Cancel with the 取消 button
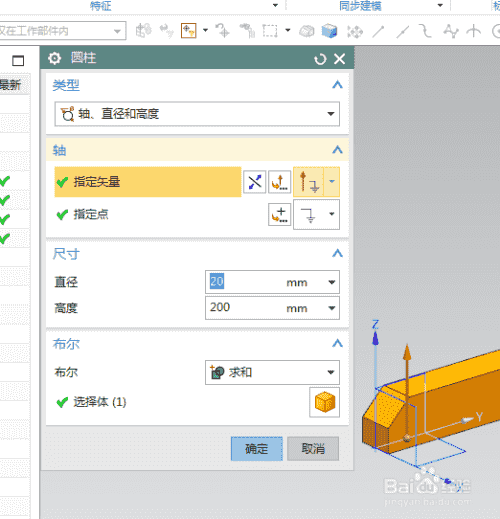The image size is (500, 519). click(313, 449)
